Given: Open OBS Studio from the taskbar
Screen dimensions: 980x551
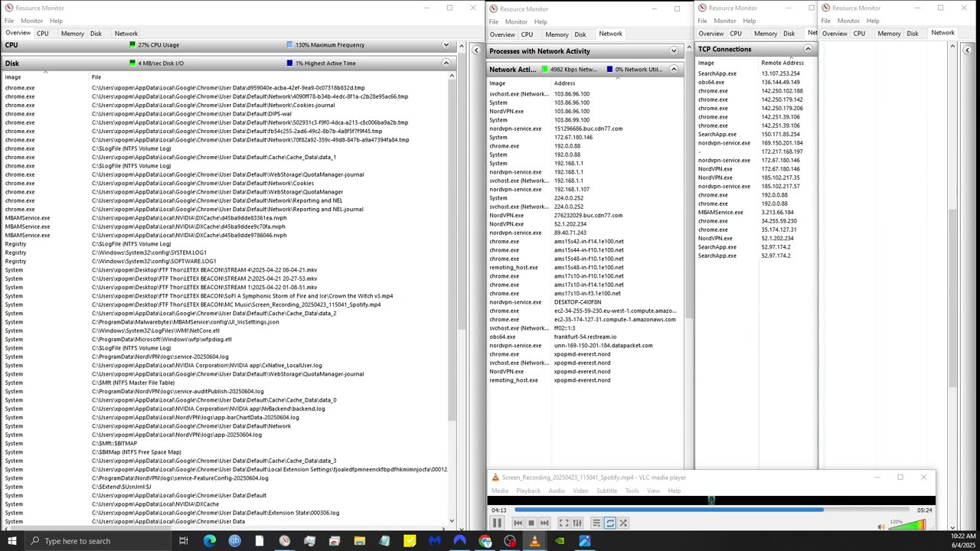Looking at the screenshot, I should 510,541.
